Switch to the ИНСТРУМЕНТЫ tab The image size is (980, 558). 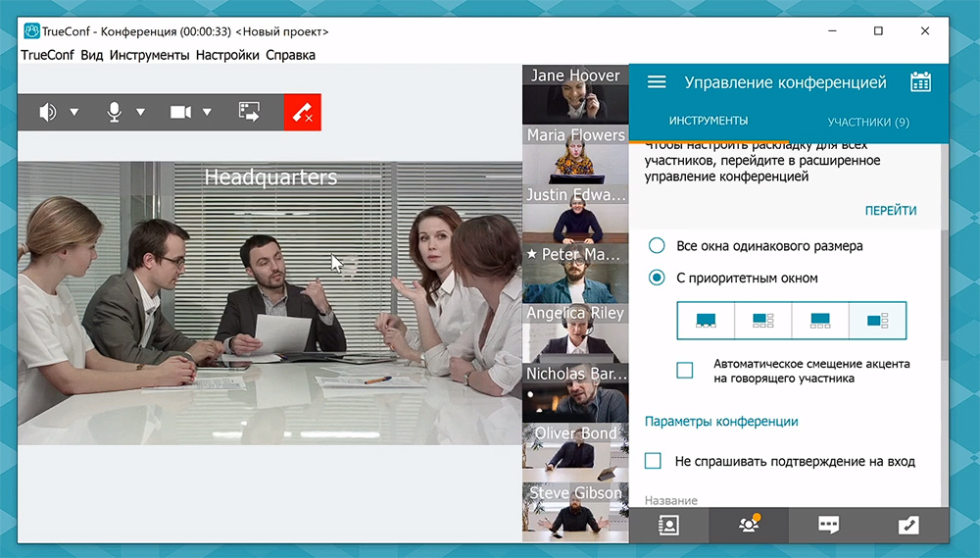pos(709,121)
